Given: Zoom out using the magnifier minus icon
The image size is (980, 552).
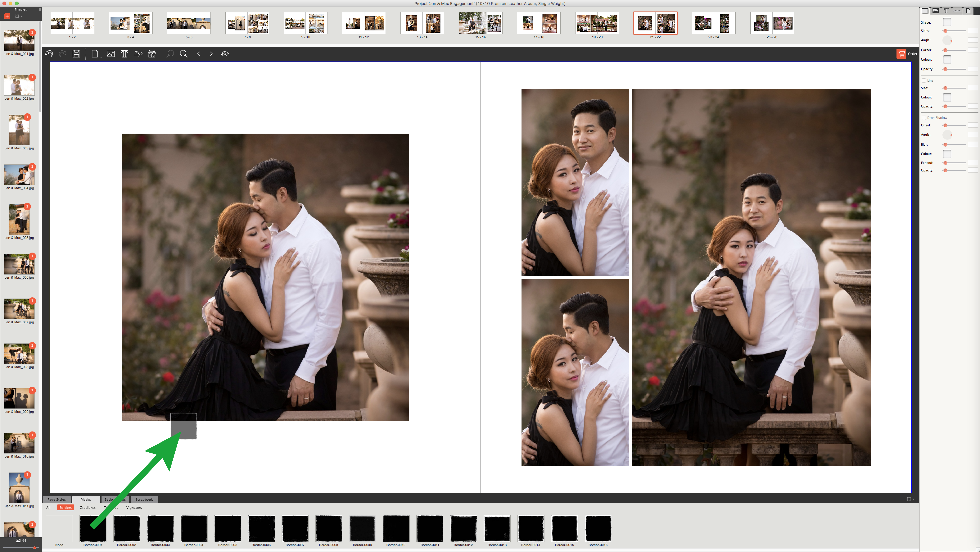Looking at the screenshot, I should (170, 54).
